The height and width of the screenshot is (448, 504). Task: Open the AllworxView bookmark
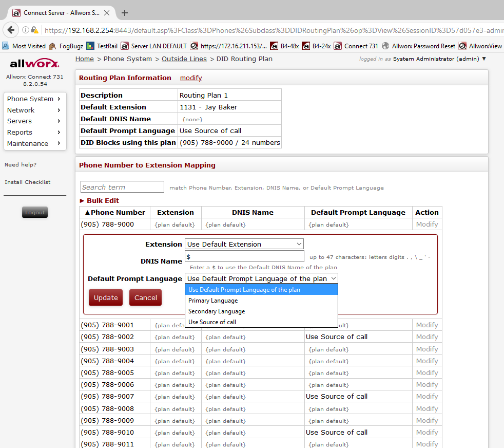tap(480, 46)
